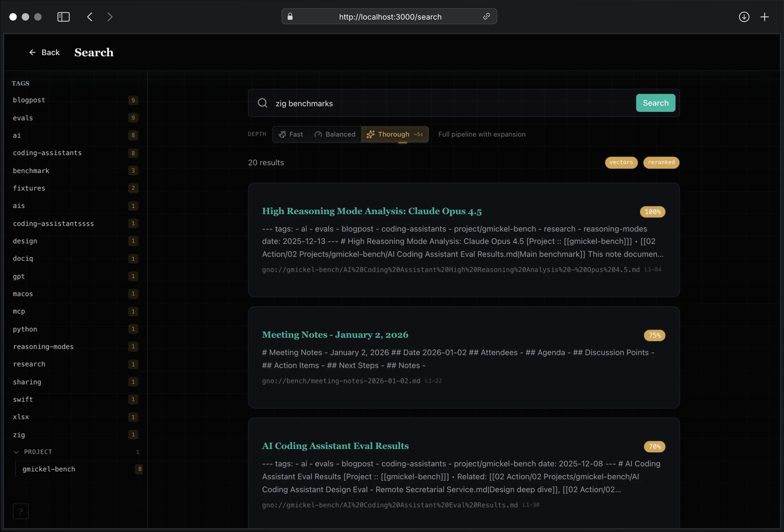
Task: Open the High Reasoning Mode Analysis result
Action: click(x=371, y=211)
